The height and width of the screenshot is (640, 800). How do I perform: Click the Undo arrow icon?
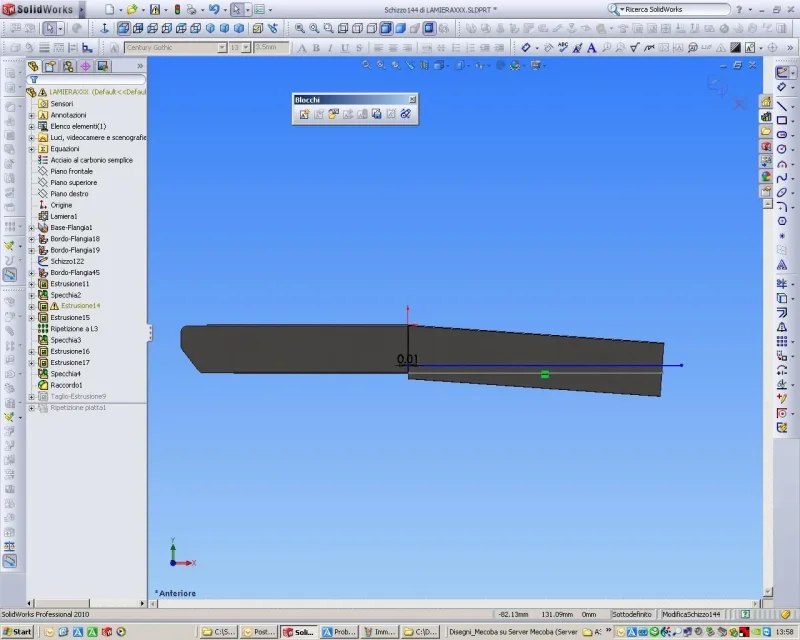point(214,9)
